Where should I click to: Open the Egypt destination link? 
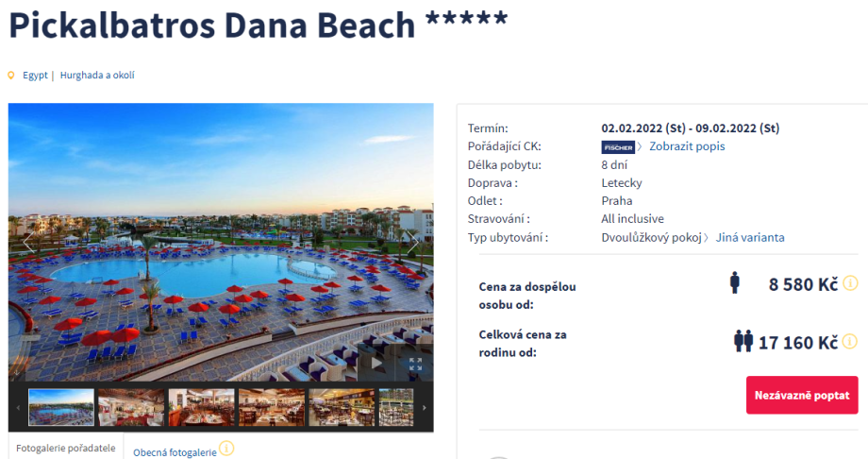pyautogui.click(x=36, y=75)
